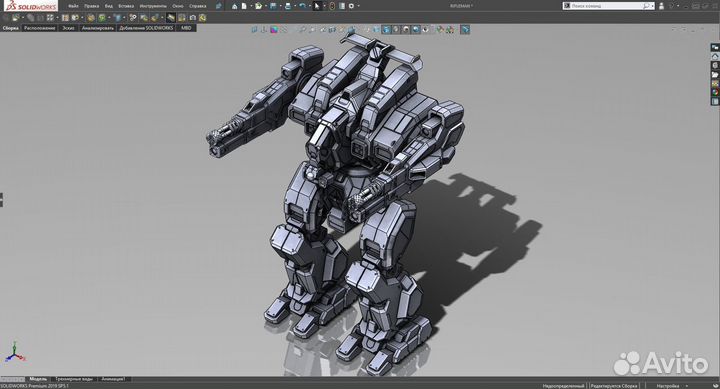Open the Вид menu
720x389 pixels.
pyautogui.click(x=108, y=6)
